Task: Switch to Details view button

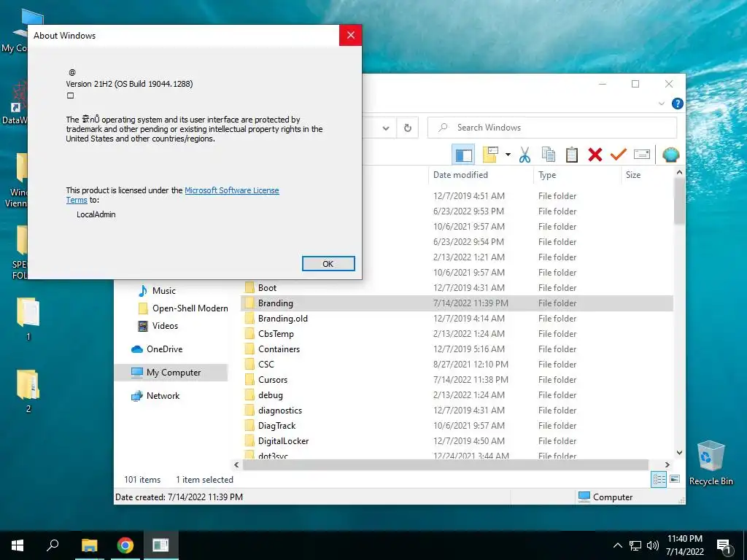Action: (659, 479)
